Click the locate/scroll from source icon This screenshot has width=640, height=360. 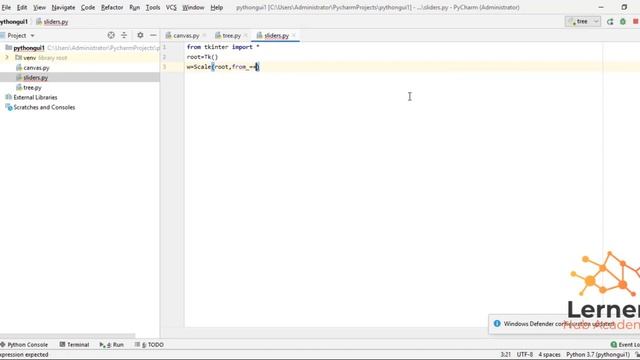(x=111, y=36)
